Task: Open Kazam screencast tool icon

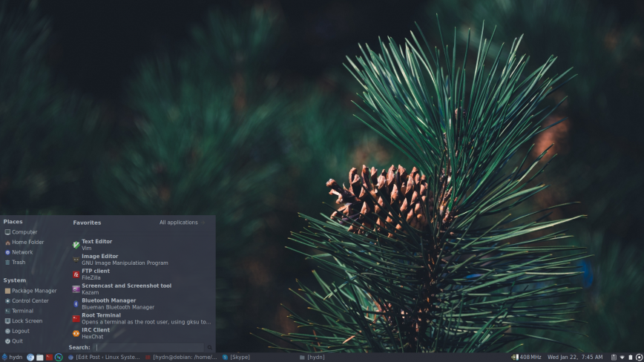Action: (76, 289)
